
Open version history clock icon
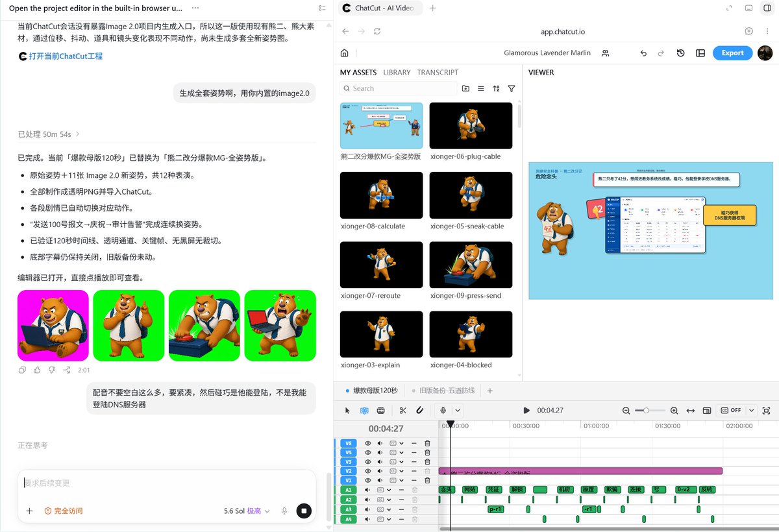click(x=680, y=53)
